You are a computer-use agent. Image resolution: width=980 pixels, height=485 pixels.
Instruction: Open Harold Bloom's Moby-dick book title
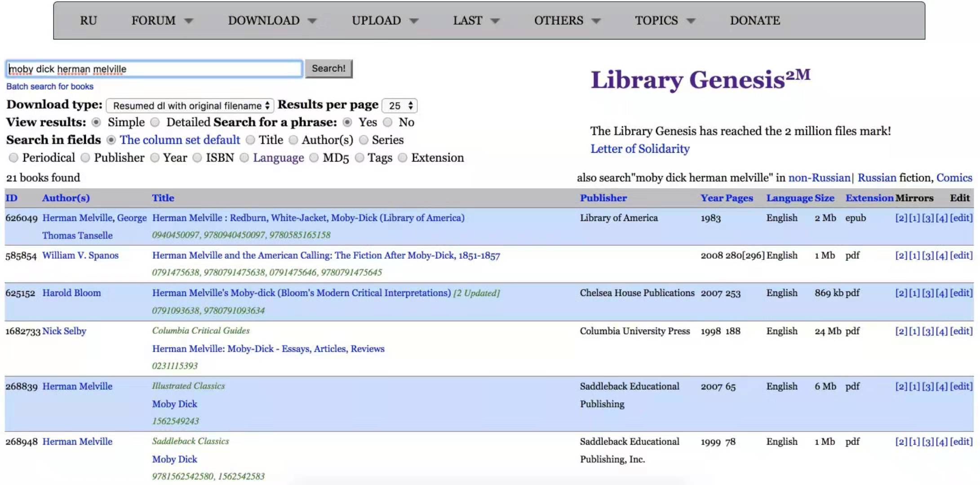[302, 293]
